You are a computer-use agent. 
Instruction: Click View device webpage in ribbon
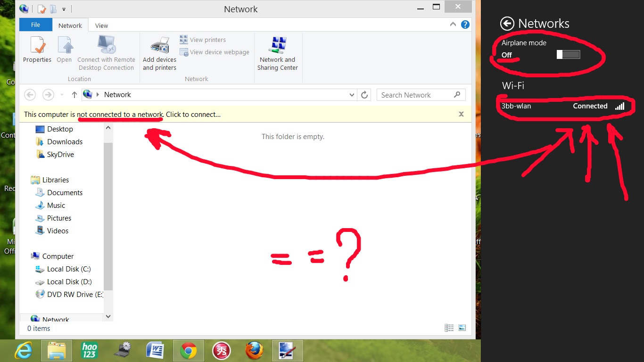215,52
